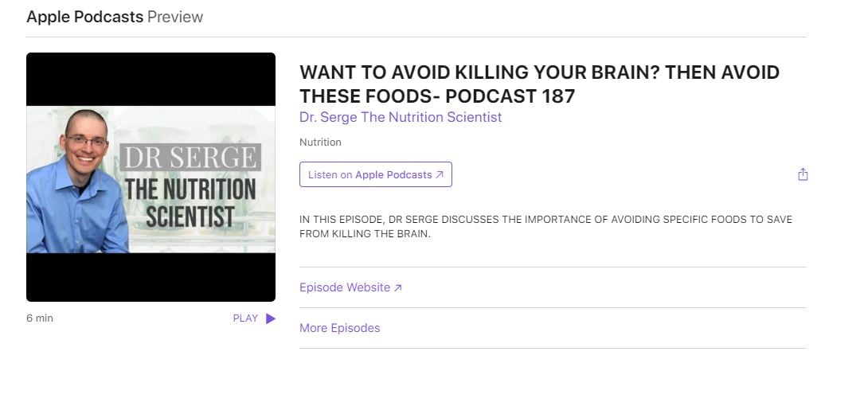This screenshot has height=414, width=868.
Task: Open Listen on Apple Podcasts button
Action: [376, 174]
